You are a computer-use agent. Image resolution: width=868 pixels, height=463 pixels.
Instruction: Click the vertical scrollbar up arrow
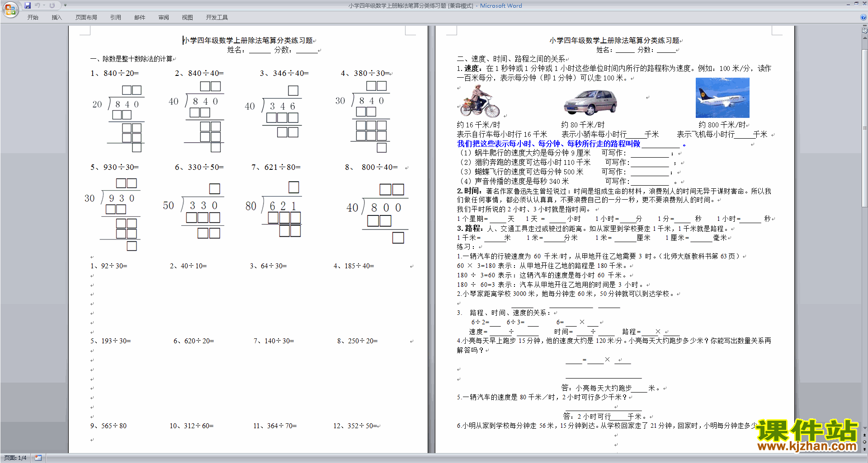click(865, 38)
